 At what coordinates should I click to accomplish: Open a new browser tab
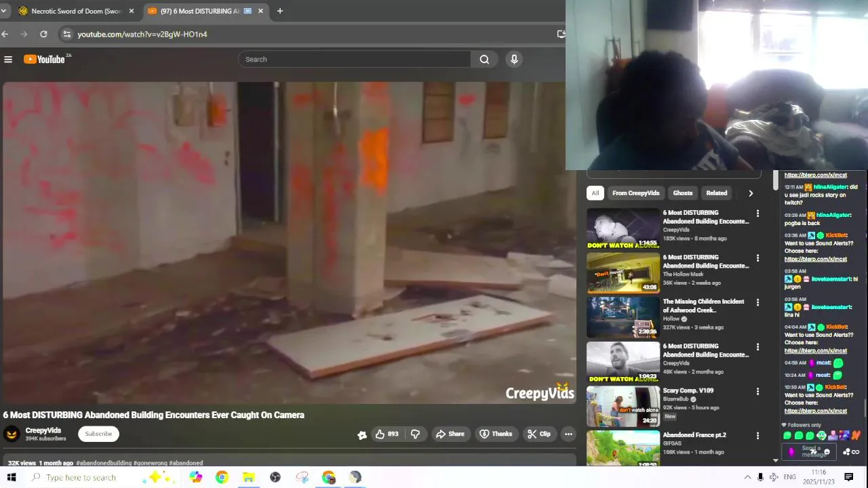click(x=279, y=11)
